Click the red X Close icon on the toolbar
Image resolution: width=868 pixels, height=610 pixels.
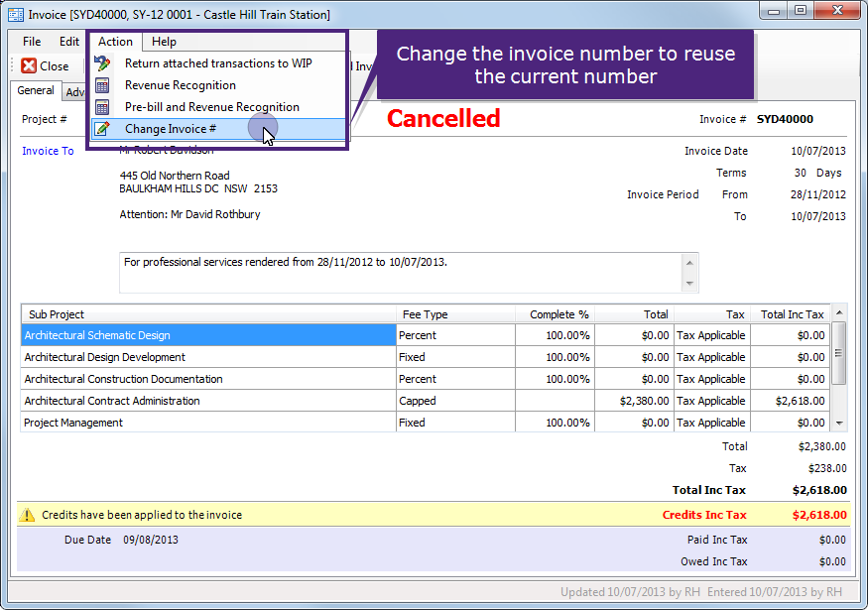(x=29, y=65)
